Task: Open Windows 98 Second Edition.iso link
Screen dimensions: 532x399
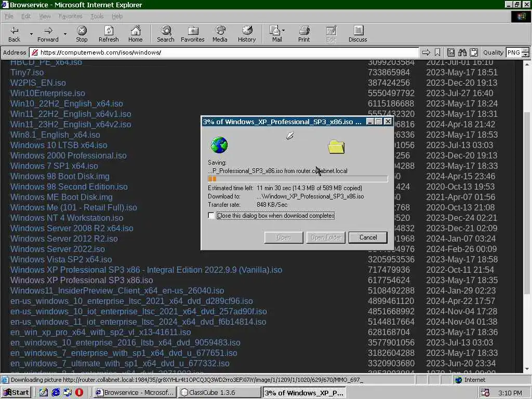Action: pos(69,187)
